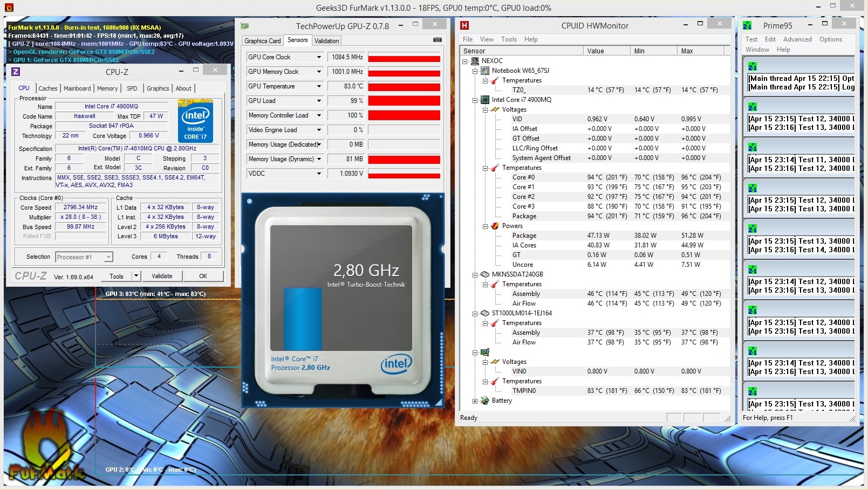Select the TMPIN0 temperature row
Screen dimensions: 868x490
[593, 391]
